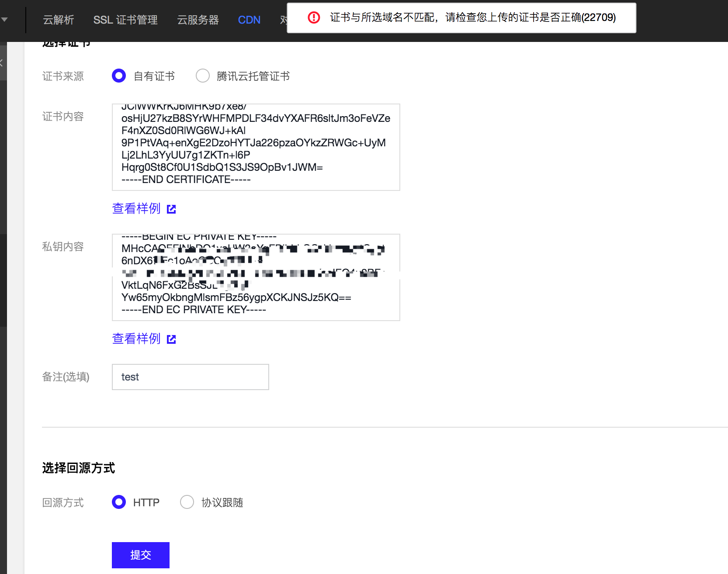This screenshot has width=728, height=574.
Task: Select HTTP as 回源方式
Action: point(119,502)
